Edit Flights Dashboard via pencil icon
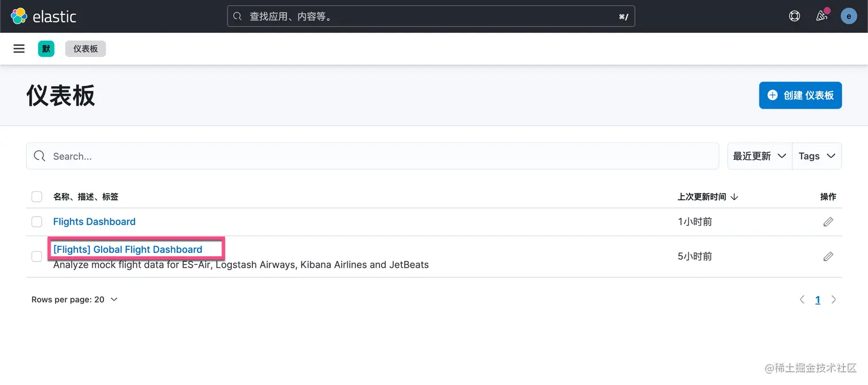This screenshot has height=385, width=868. (828, 222)
